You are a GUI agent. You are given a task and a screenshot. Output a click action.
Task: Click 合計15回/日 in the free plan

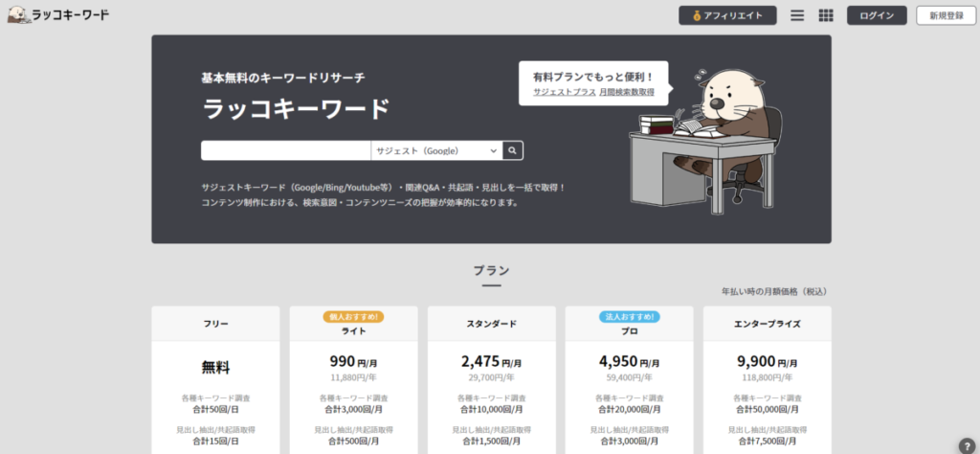point(215,442)
